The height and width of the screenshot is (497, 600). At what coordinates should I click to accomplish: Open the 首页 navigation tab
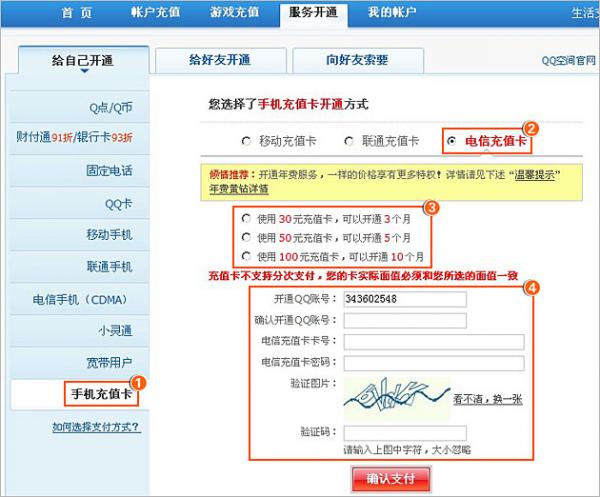coord(76,13)
